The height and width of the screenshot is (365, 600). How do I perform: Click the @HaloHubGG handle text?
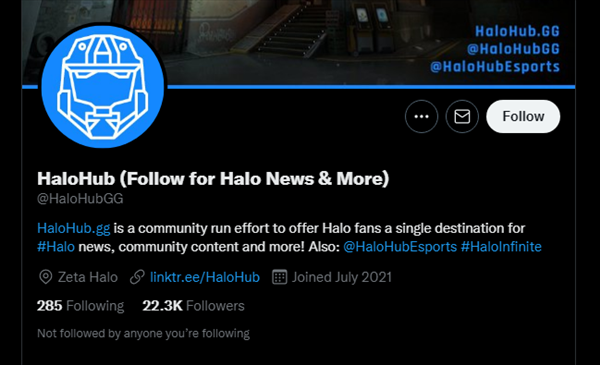[80, 199]
